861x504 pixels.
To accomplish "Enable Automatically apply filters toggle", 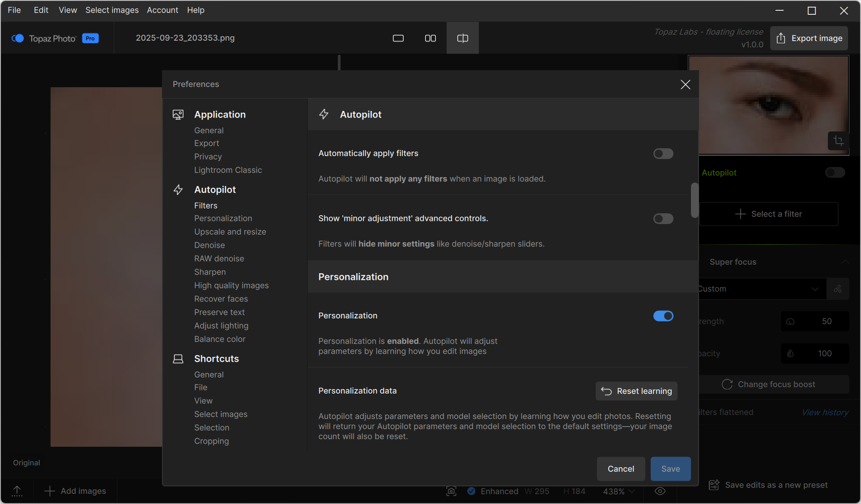I will (663, 154).
